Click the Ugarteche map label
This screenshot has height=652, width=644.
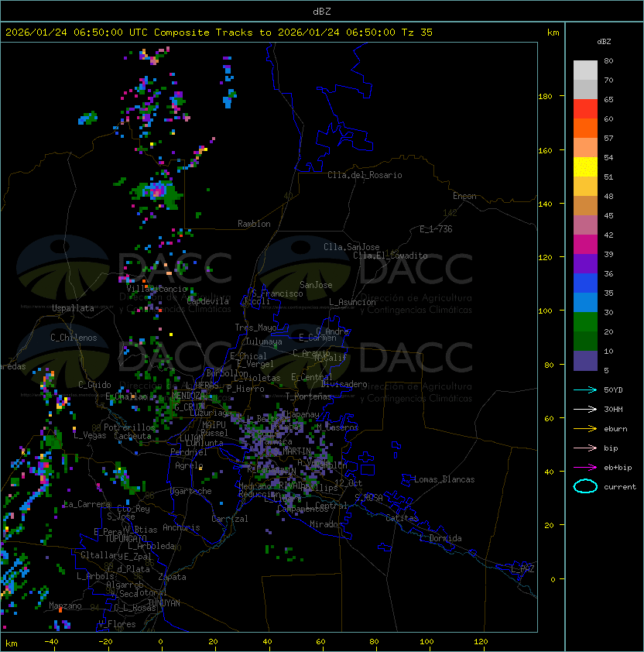pos(191,491)
